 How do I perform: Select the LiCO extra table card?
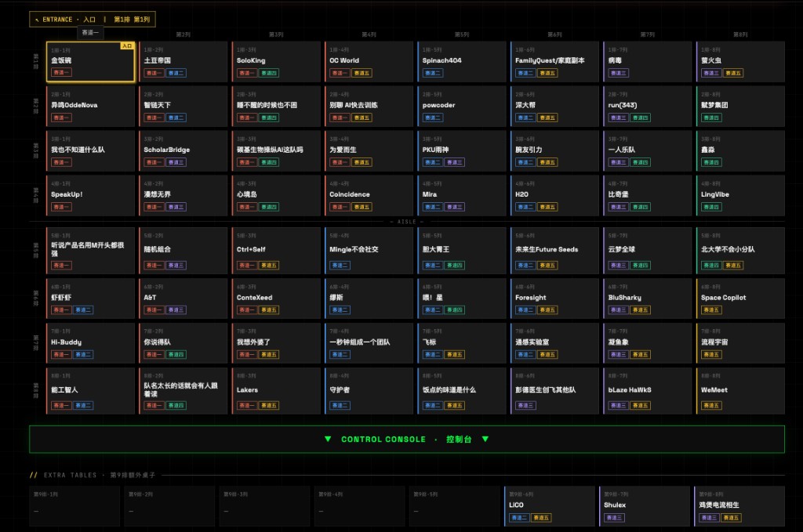[x=551, y=506]
